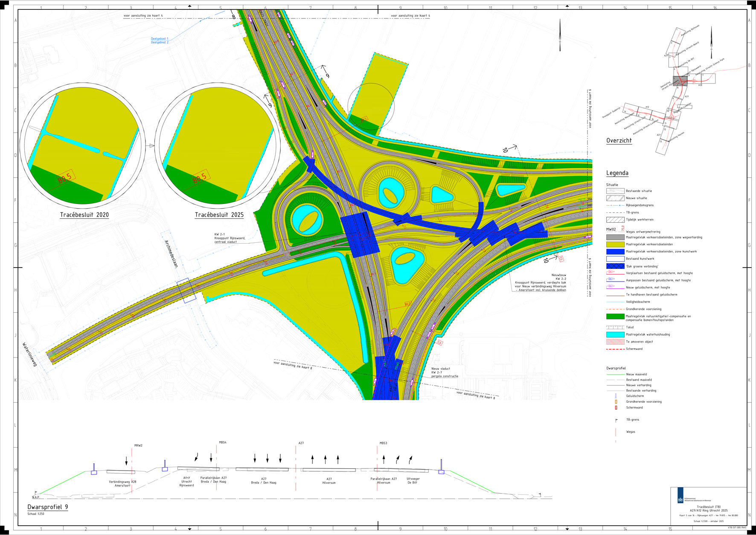Click the 'Nieuw viaduct KW 2-7' annotation
Screen dimensions: 756x535
coord(444,372)
